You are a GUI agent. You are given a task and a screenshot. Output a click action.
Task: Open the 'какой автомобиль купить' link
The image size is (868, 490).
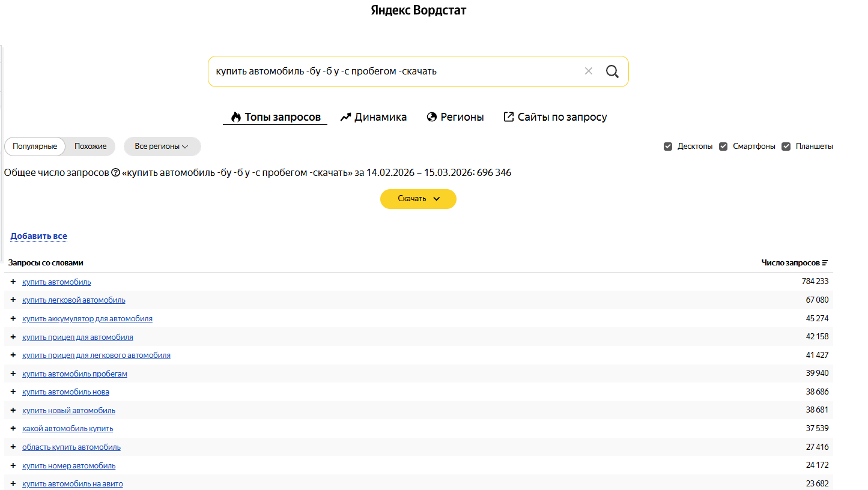tap(67, 428)
